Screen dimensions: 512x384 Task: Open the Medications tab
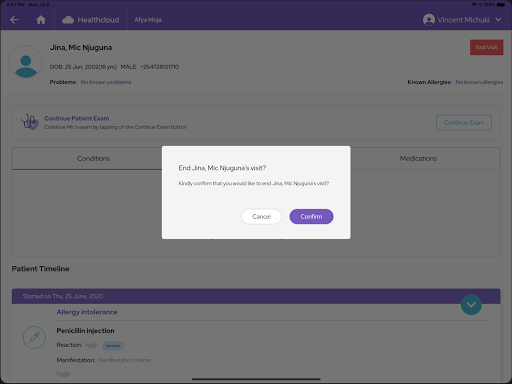(418, 159)
